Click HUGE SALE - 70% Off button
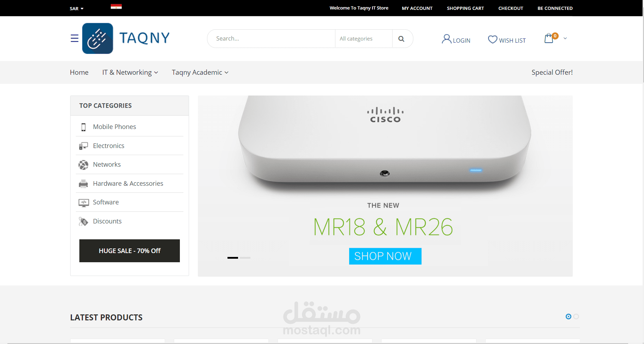Image resolution: width=644 pixels, height=344 pixels. pyautogui.click(x=129, y=251)
